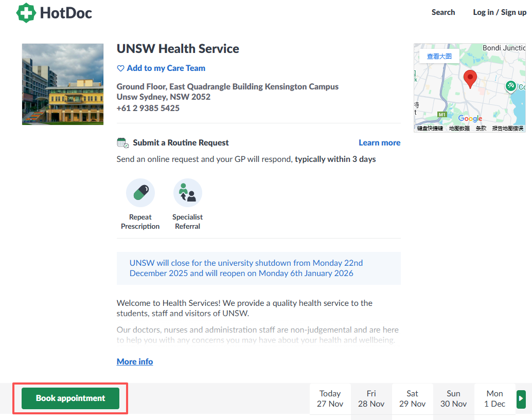Click the Learn more link
This screenshot has width=532, height=420.
[x=379, y=143]
